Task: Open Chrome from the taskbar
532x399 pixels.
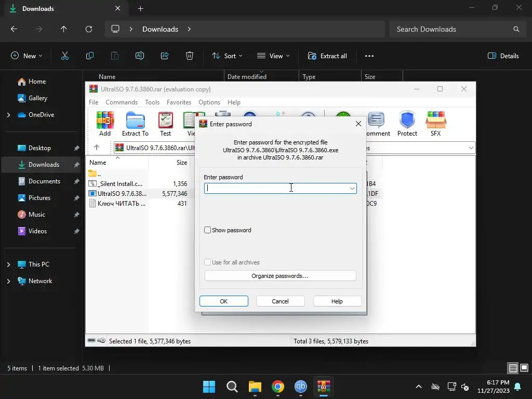Action: click(x=277, y=387)
